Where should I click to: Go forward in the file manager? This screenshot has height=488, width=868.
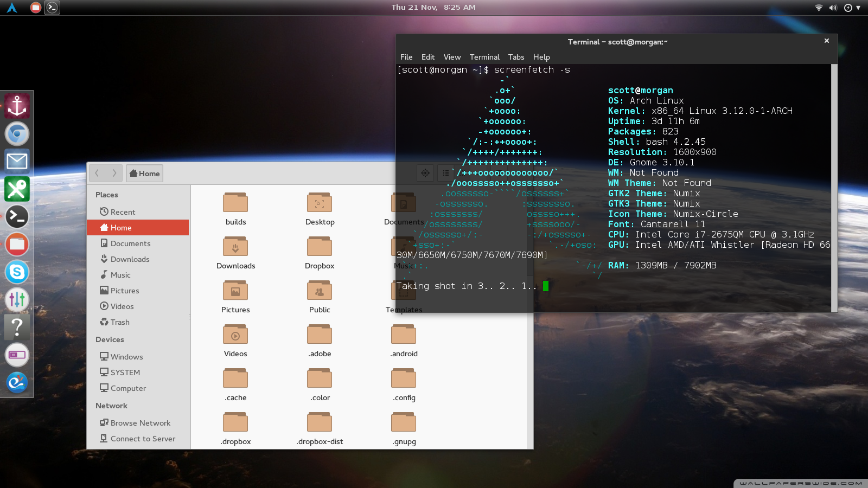(114, 174)
